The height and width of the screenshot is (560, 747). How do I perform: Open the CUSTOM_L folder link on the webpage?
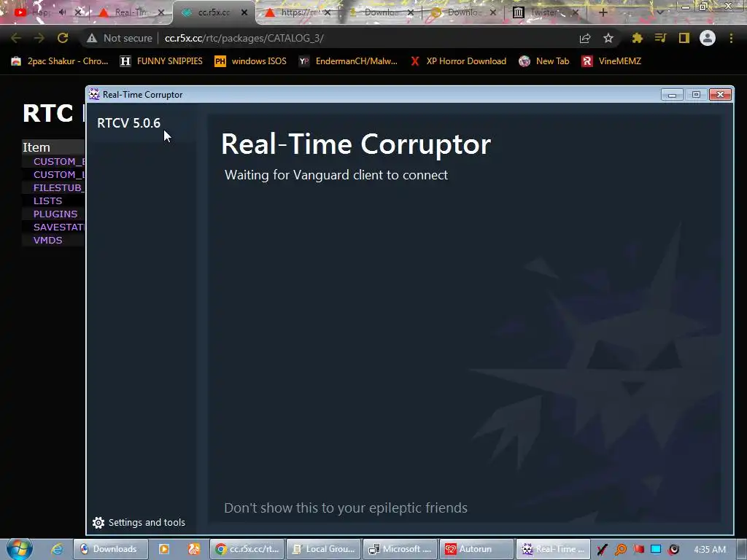[59, 174]
